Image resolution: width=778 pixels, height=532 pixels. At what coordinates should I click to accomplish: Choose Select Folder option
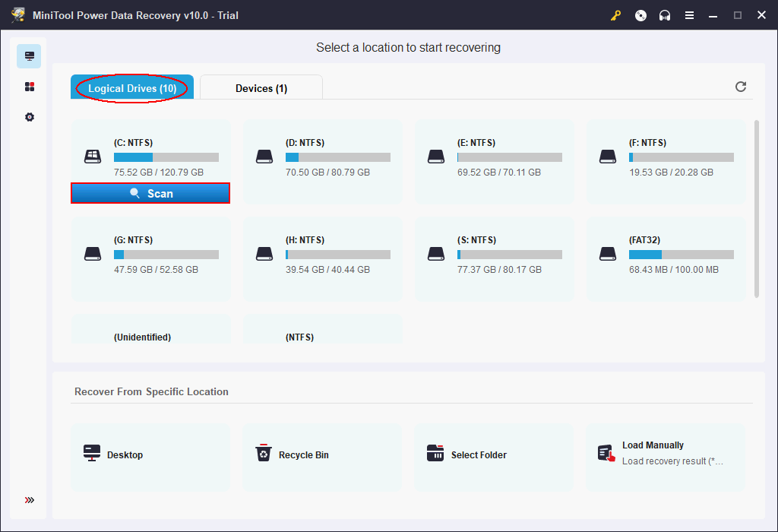(494, 454)
